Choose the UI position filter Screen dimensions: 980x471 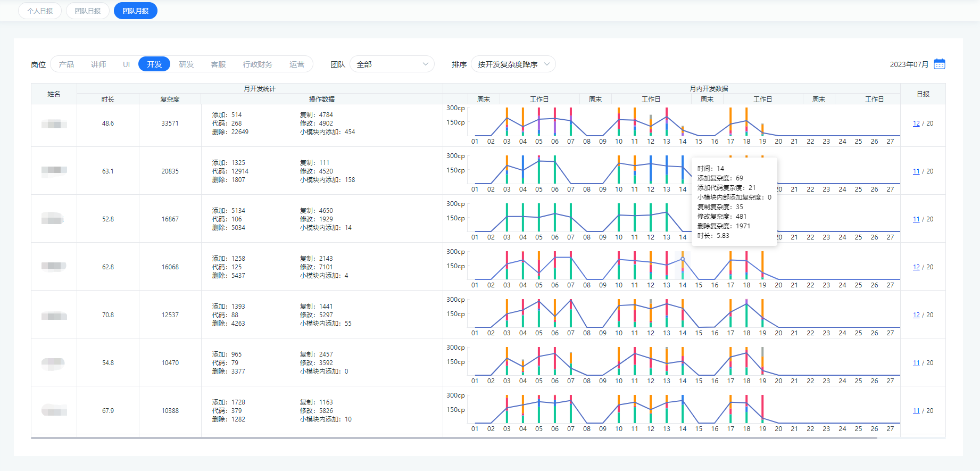coord(127,64)
